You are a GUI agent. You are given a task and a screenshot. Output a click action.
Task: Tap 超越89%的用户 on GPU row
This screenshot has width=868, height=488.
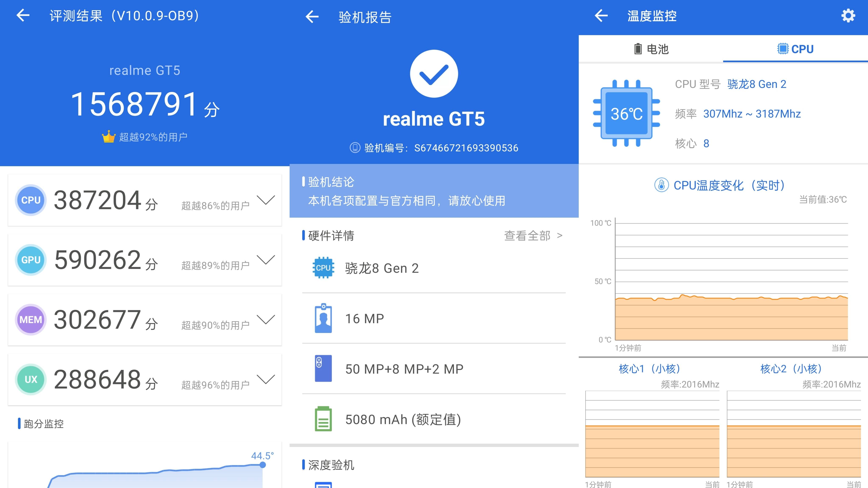[x=215, y=265]
